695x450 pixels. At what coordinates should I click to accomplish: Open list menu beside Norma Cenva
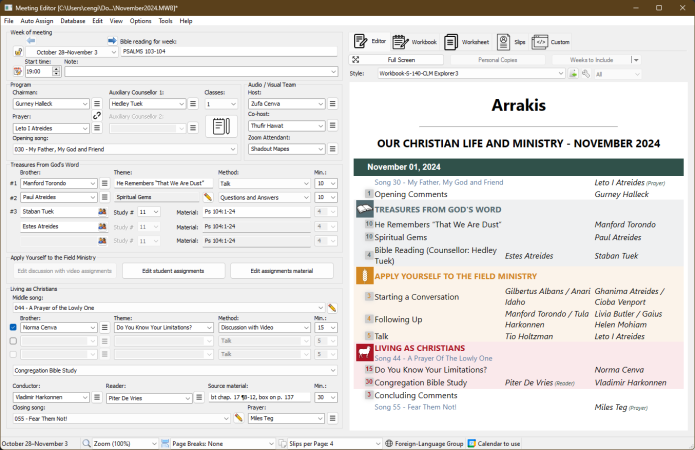[105, 328]
